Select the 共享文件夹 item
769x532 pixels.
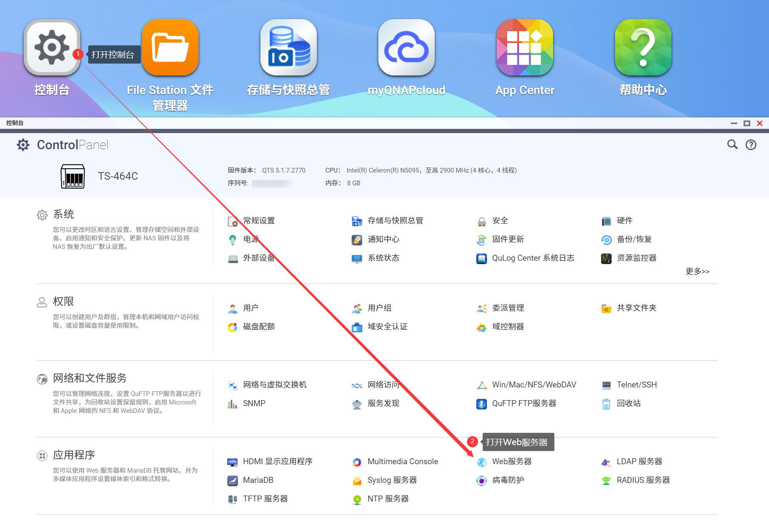point(636,308)
